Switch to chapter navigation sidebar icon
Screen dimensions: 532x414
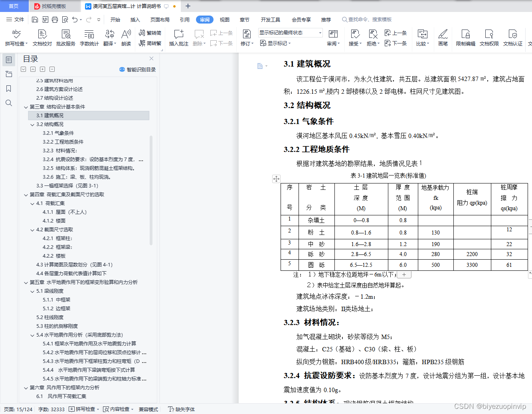(x=8, y=74)
